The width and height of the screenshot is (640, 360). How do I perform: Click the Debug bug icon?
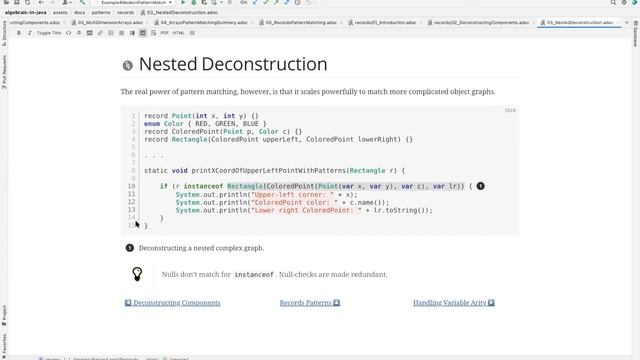pos(194,2)
